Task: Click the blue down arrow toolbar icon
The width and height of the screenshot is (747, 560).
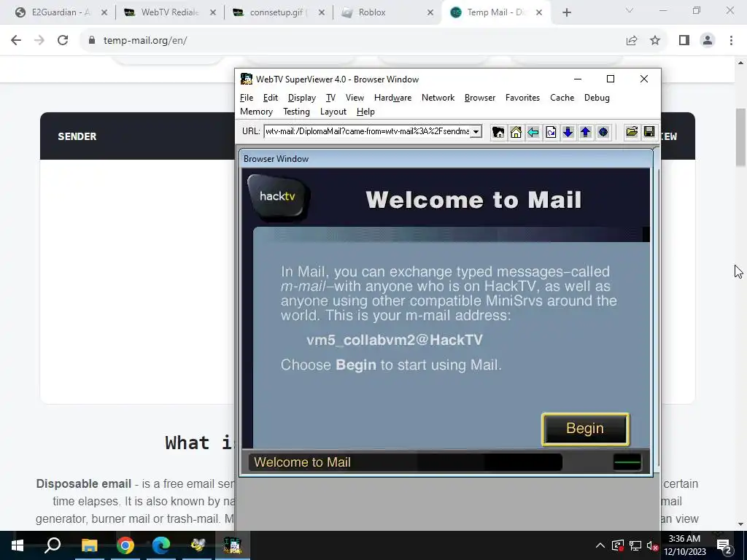Action: 568,133
